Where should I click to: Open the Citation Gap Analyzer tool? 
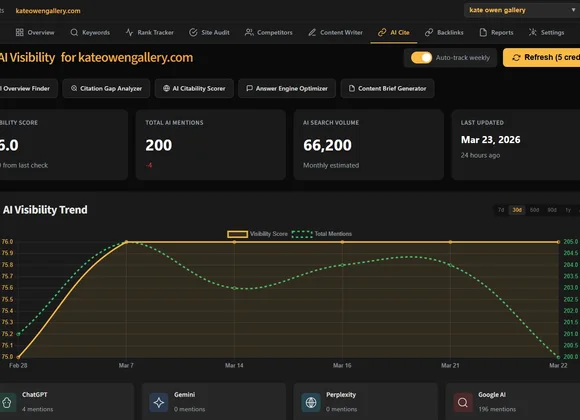pyautogui.click(x=106, y=88)
